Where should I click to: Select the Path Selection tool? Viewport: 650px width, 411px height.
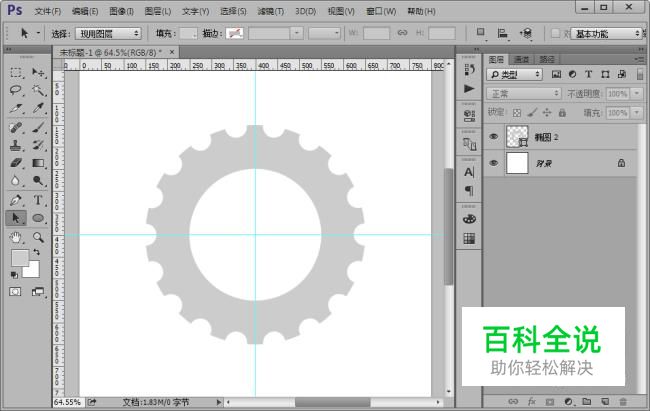pyautogui.click(x=16, y=218)
